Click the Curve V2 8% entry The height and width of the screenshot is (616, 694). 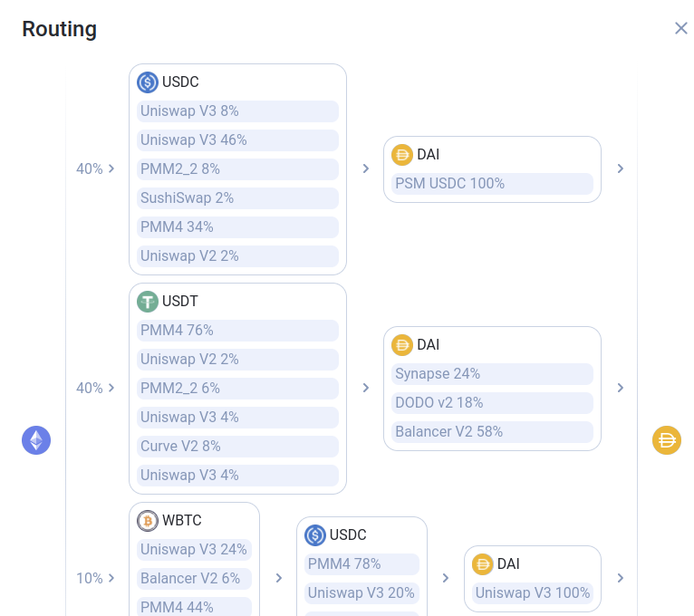click(237, 447)
